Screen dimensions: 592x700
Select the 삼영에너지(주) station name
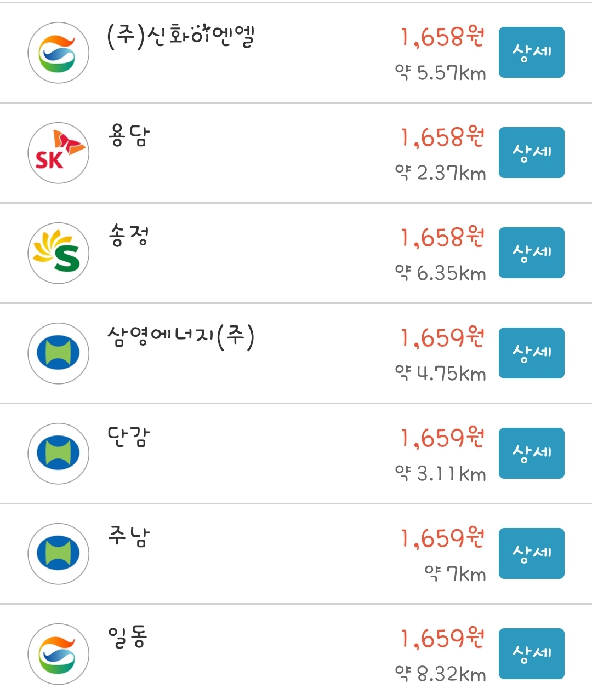(181, 336)
